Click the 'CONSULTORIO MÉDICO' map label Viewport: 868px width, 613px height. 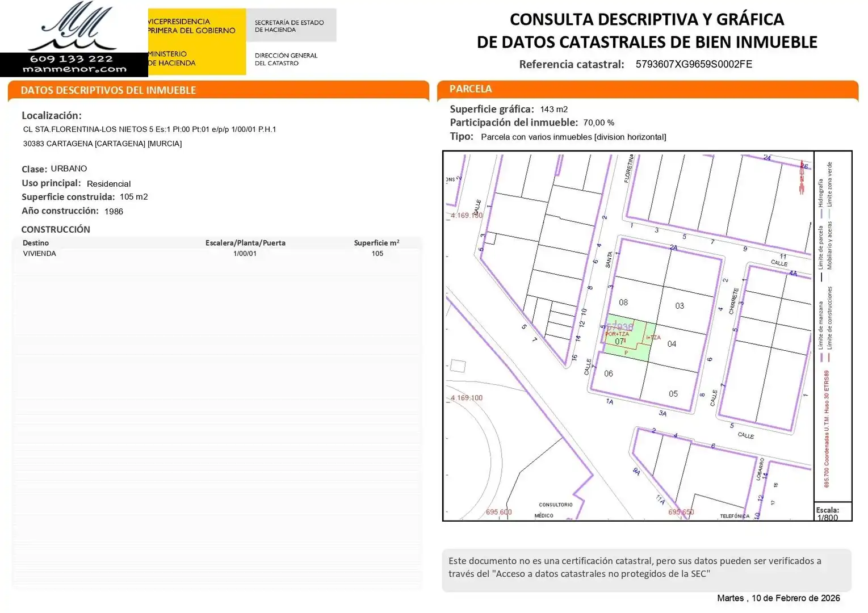(555, 510)
